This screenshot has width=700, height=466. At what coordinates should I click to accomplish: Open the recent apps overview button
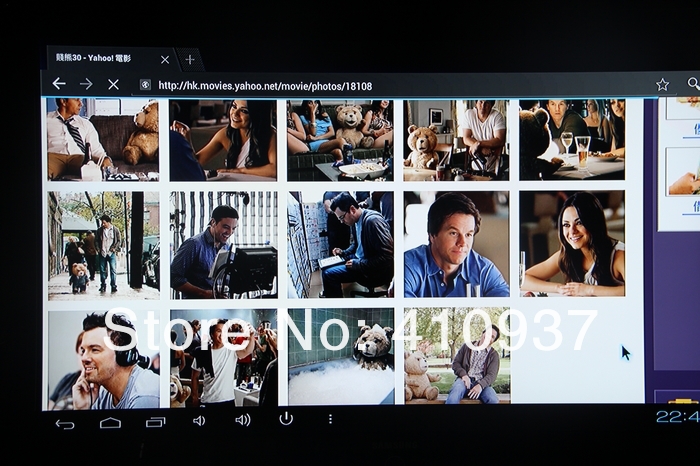155,421
